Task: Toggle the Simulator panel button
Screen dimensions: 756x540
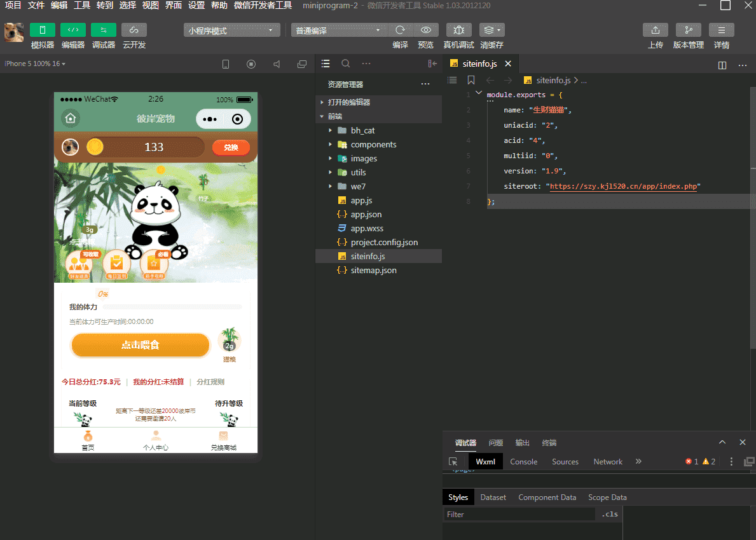Action: (x=43, y=30)
